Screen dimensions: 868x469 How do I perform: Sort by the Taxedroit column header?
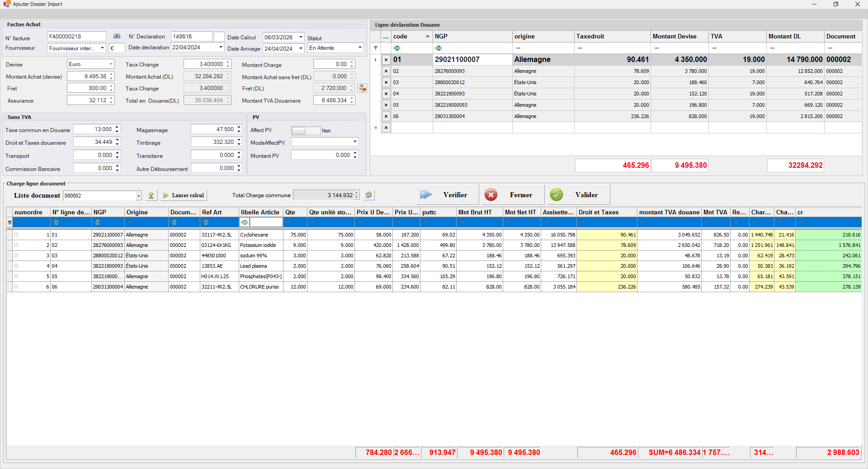tap(612, 37)
